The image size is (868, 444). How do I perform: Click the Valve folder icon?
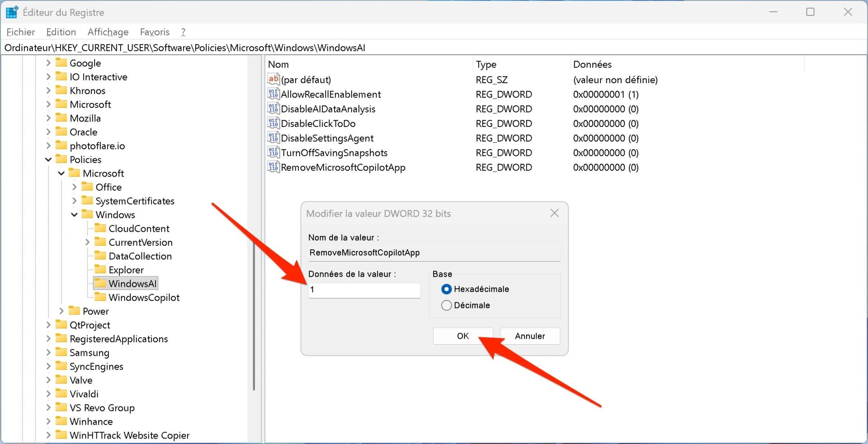click(x=61, y=379)
